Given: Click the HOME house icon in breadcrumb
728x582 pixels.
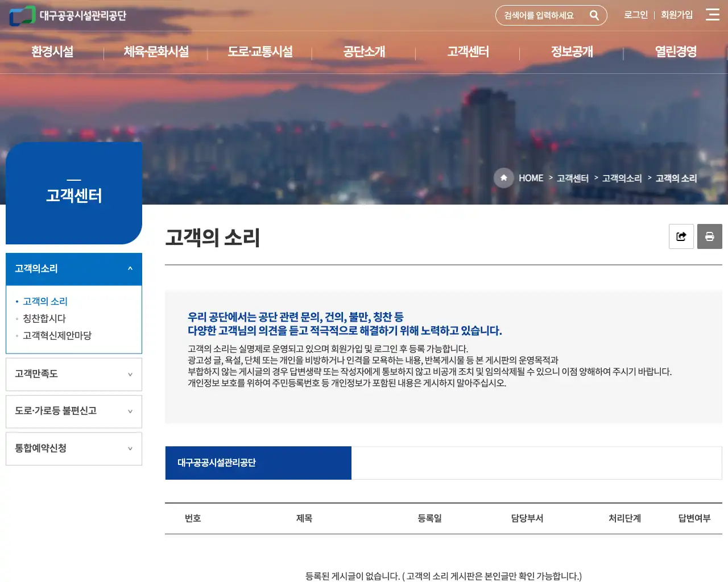Looking at the screenshot, I should tap(503, 178).
